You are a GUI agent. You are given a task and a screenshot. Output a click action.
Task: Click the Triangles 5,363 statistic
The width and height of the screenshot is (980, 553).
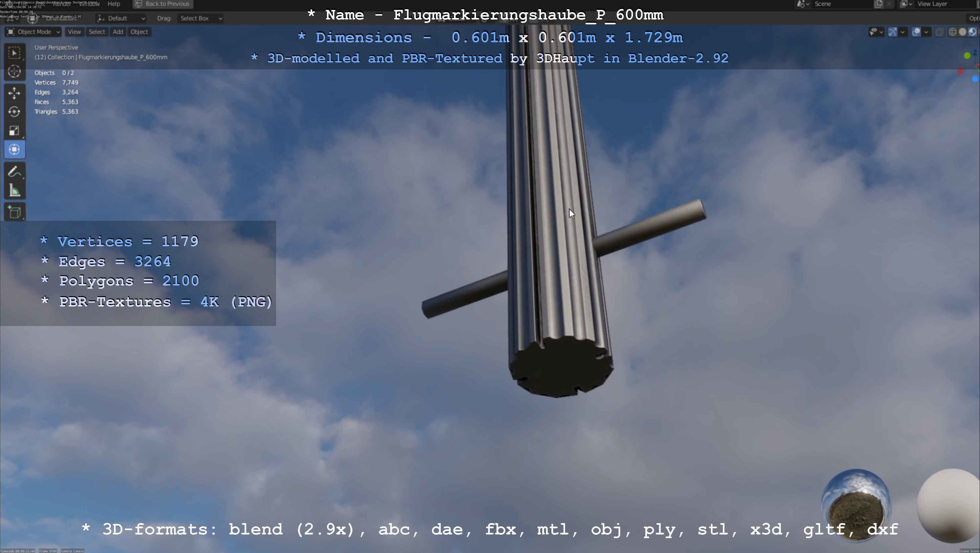(x=56, y=112)
